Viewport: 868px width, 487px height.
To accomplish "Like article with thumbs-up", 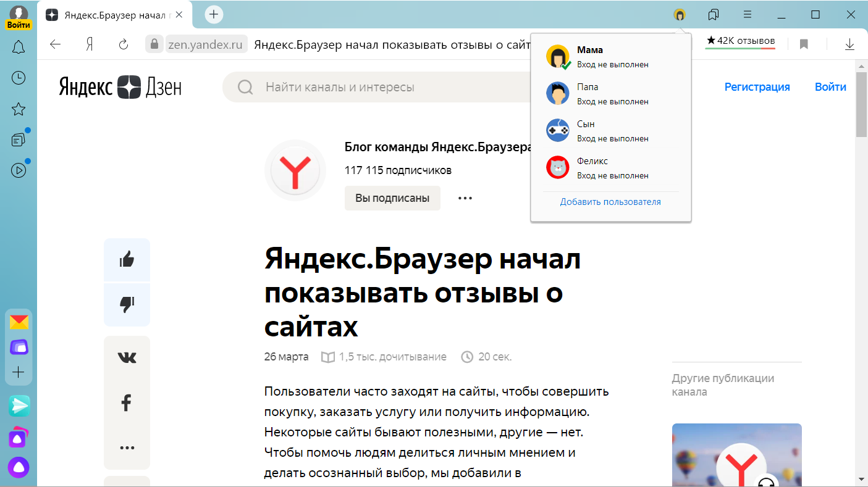I will 127,259.
